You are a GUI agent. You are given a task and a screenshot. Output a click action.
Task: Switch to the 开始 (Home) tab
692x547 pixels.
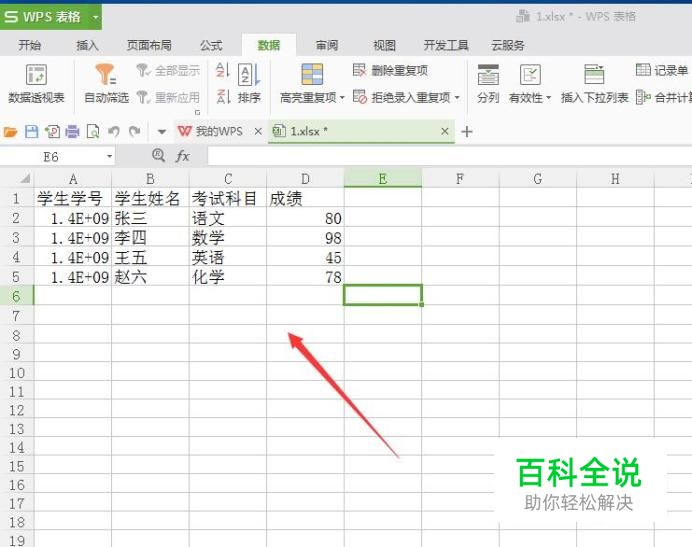pos(30,45)
